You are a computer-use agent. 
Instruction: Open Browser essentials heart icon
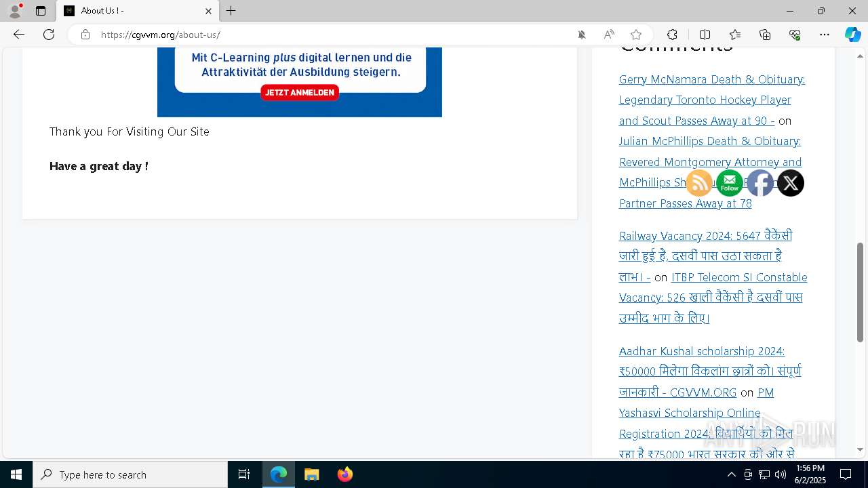pos(795,35)
